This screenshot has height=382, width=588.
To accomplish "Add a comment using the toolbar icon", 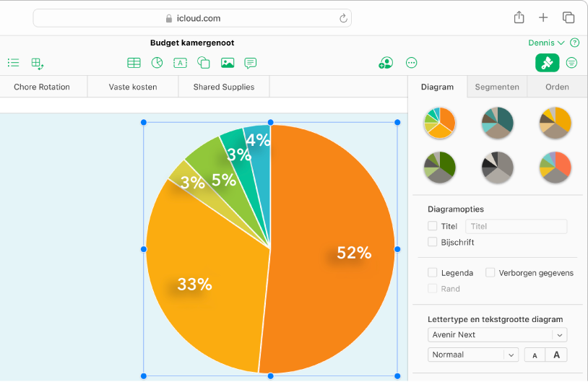I will tap(251, 63).
